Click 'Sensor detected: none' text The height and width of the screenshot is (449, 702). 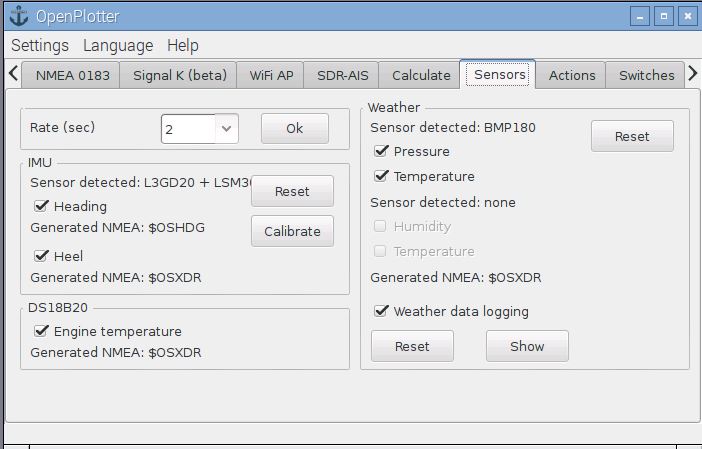(x=443, y=202)
